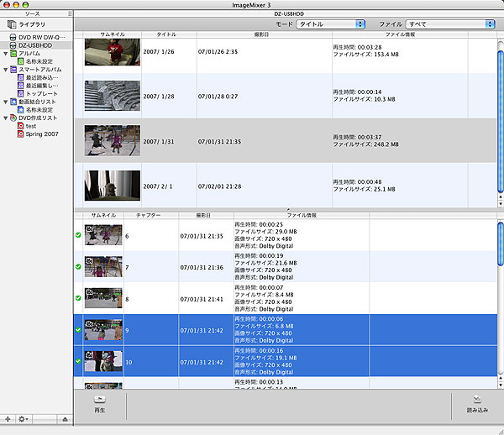Open the モード dropdown showing タイトル
Image resolution: width=504 pixels, height=435 pixels.
[332, 24]
